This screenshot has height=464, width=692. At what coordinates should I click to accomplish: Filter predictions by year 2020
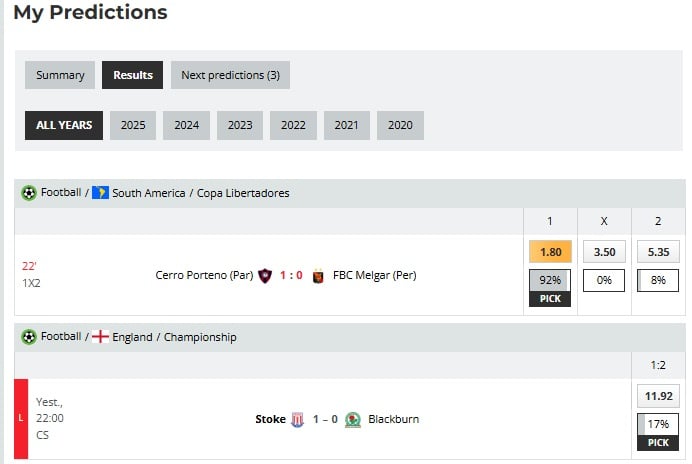(x=400, y=125)
